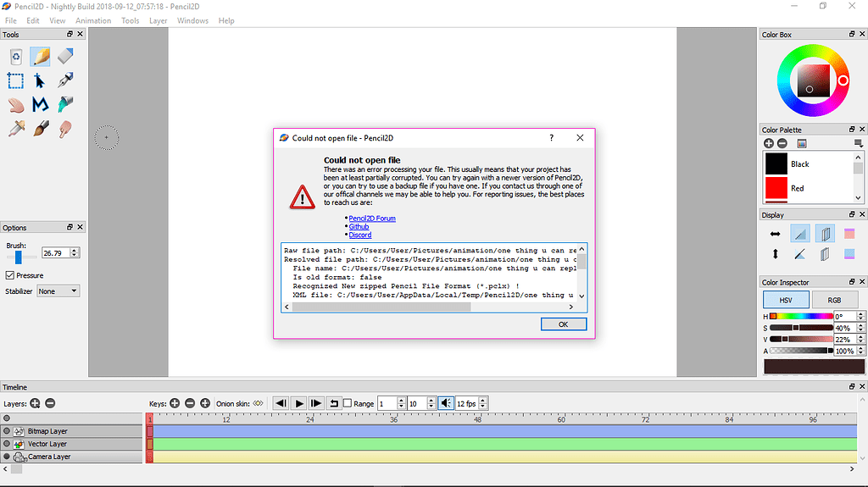Open the File menu

click(x=10, y=20)
